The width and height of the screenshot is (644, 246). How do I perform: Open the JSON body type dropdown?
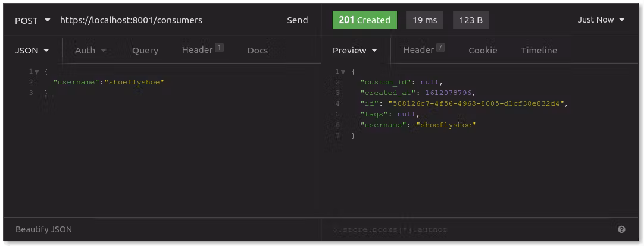(32, 51)
